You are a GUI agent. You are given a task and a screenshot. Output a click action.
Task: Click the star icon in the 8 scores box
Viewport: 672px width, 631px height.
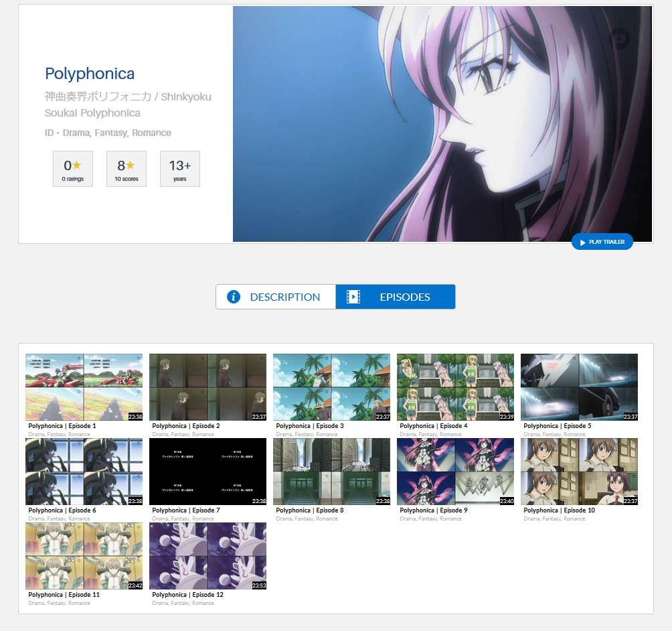[x=131, y=165]
